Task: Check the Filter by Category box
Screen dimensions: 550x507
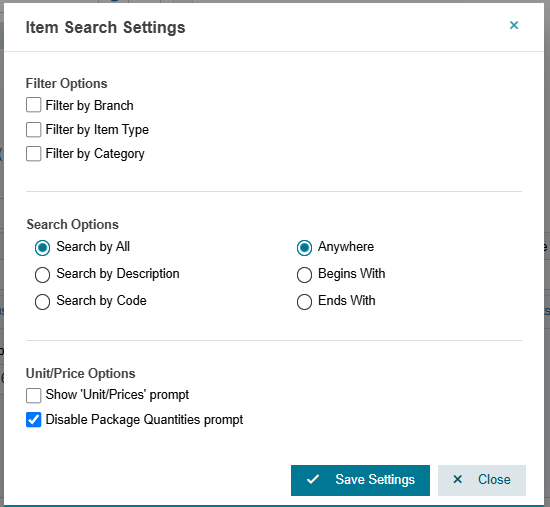Action: 34,153
